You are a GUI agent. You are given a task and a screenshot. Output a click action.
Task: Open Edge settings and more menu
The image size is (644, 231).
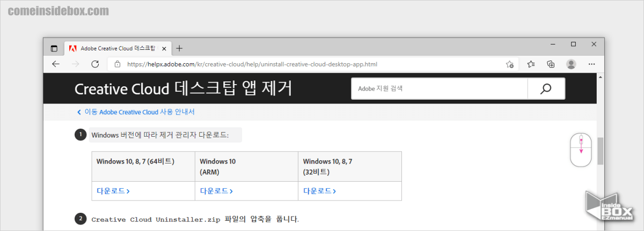point(591,64)
